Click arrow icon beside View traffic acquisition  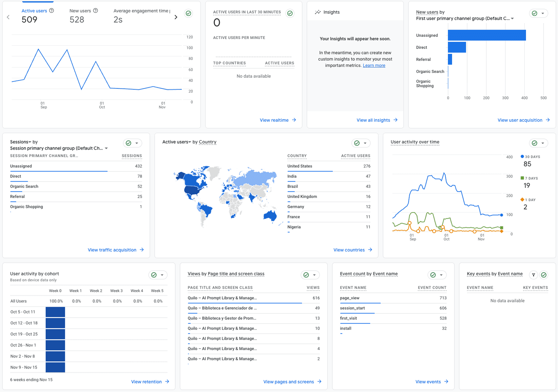142,250
